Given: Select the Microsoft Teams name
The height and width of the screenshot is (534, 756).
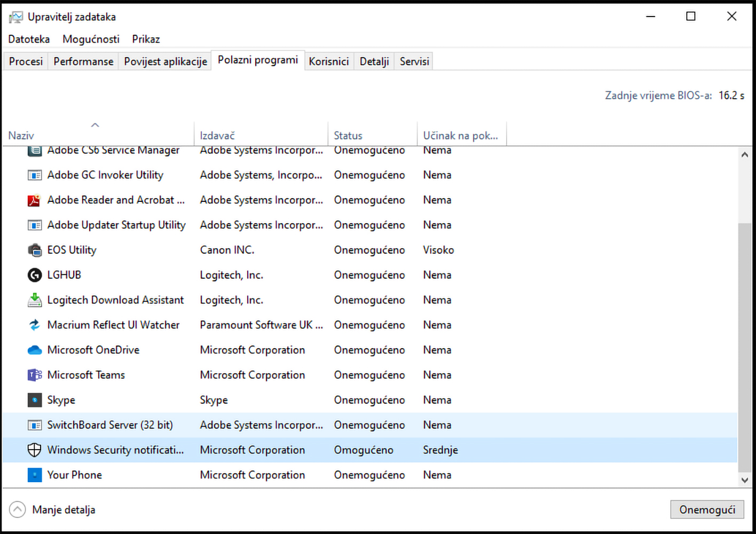Looking at the screenshot, I should tap(86, 375).
